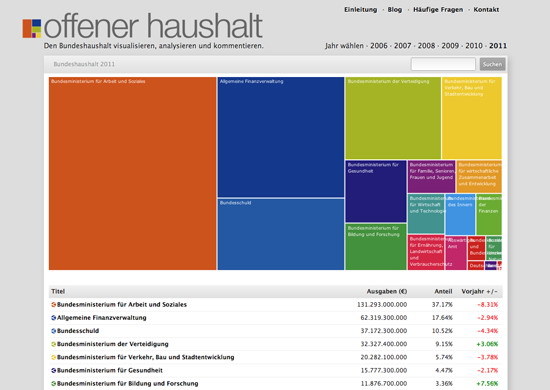Open the Bundesministerium für Gesundheit table link
Screen dimensions: 550x390
point(110,370)
